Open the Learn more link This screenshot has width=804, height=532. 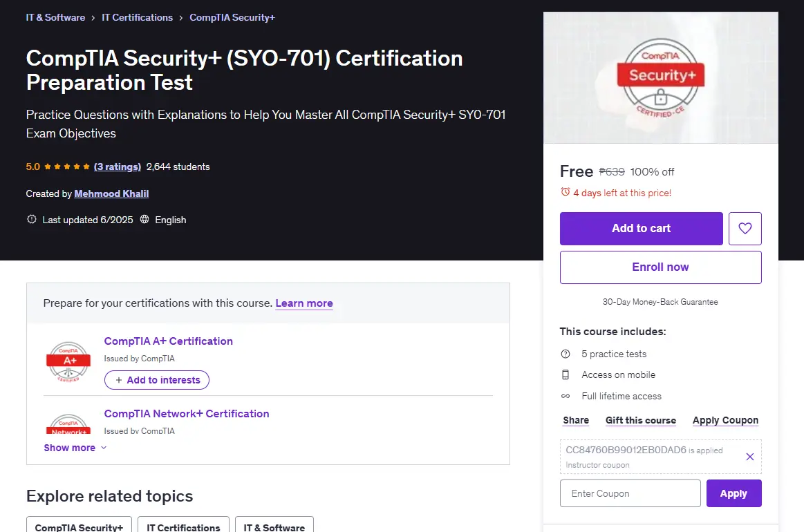[x=304, y=303]
